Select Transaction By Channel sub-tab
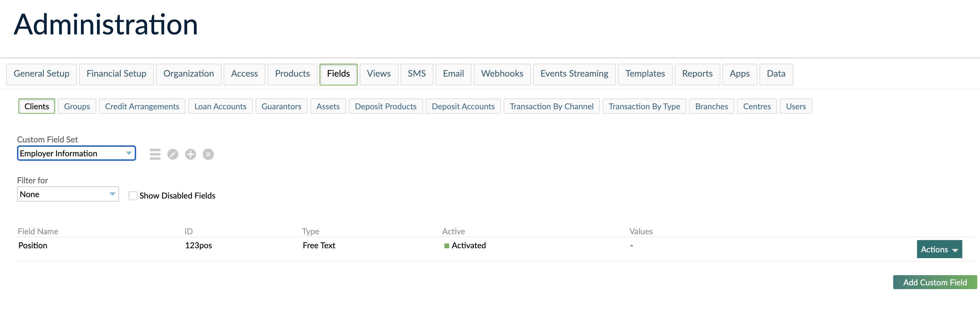Viewport: 980px width, 331px height. pyautogui.click(x=552, y=106)
